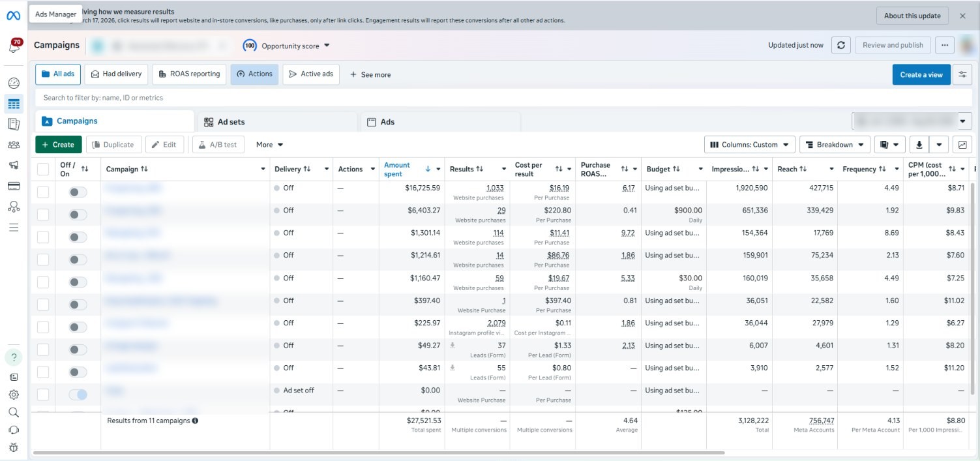The width and height of the screenshot is (980, 461).
Task: Open the charts panel icon
Action: coord(962,145)
